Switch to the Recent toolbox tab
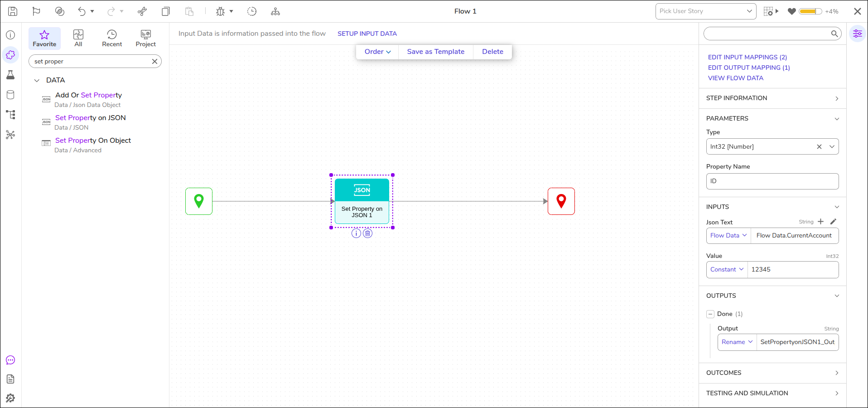This screenshot has height=408, width=868. pyautogui.click(x=112, y=39)
